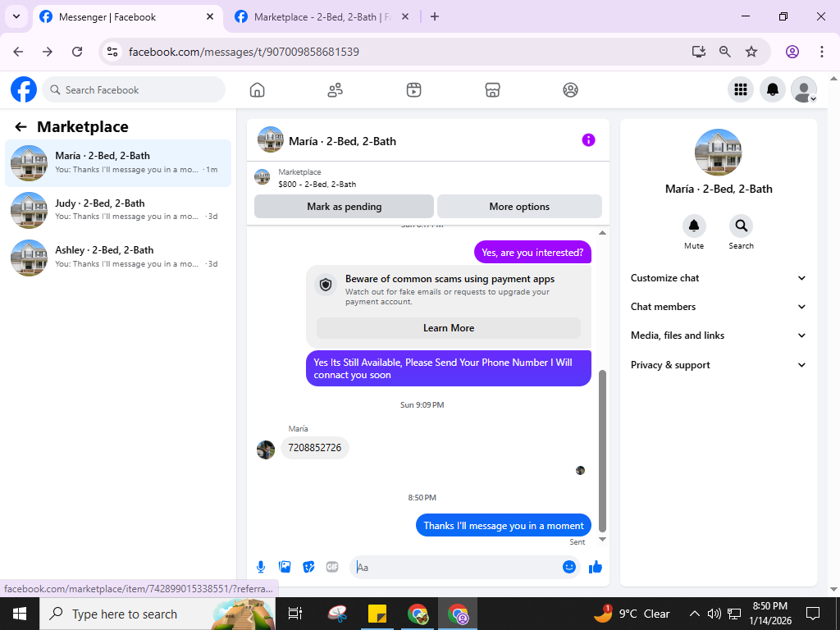Open Sticky Notes from the taskbar
The height and width of the screenshot is (630, 840).
[377, 614]
